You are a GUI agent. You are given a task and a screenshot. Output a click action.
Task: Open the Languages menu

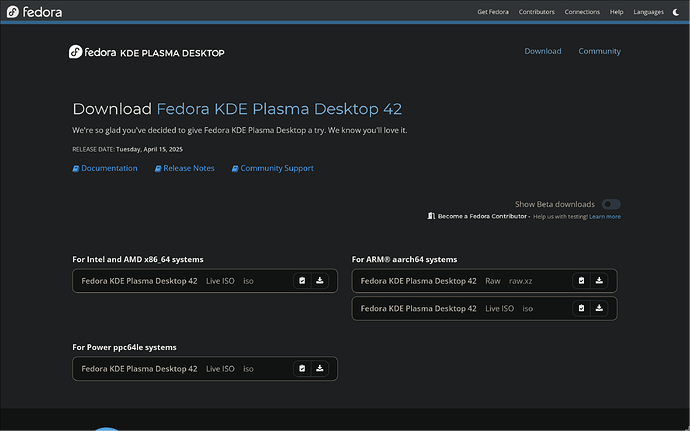(649, 12)
